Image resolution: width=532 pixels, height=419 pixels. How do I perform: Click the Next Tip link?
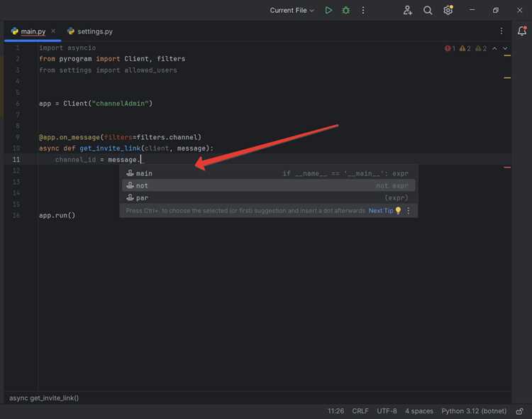pyautogui.click(x=381, y=211)
